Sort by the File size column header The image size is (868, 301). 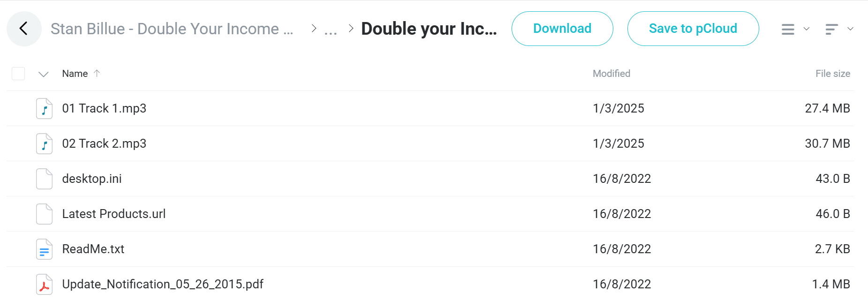(833, 74)
